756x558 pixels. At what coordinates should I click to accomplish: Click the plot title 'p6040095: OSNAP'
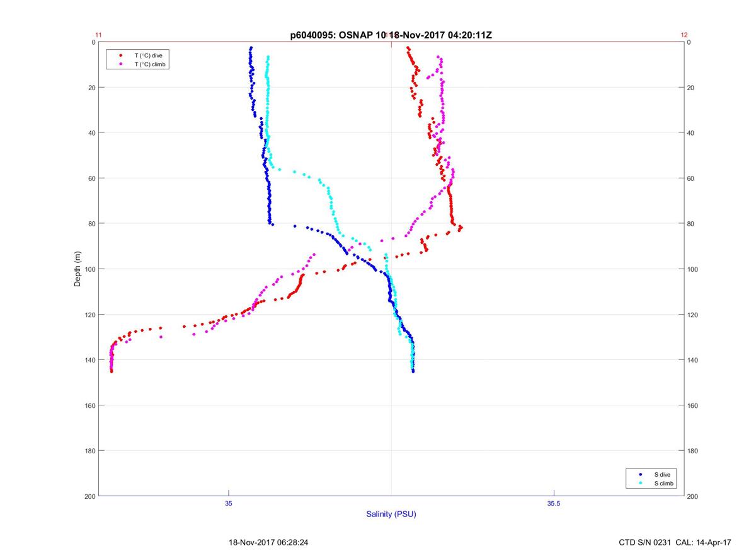(332, 35)
